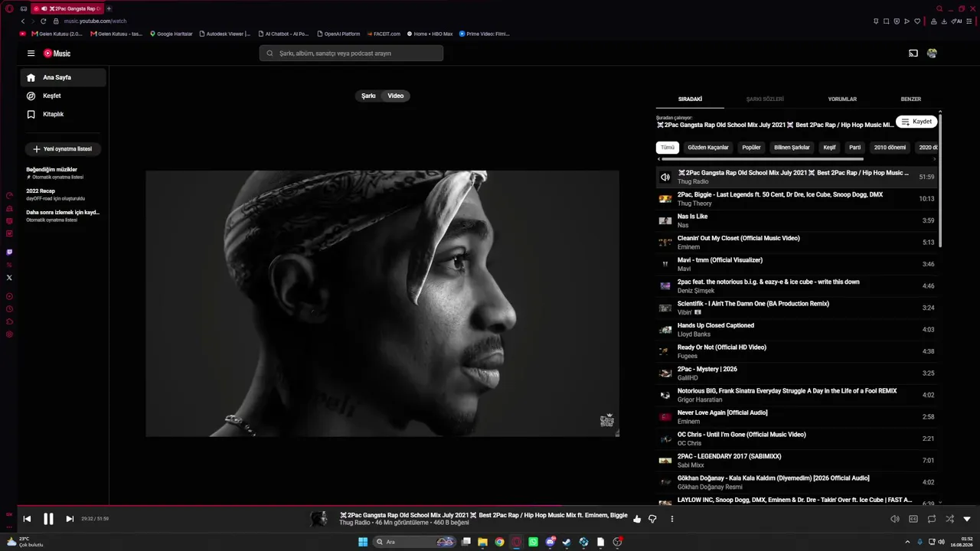980x551 pixels.
Task: Filter queue by Popüler
Action: coord(752,148)
